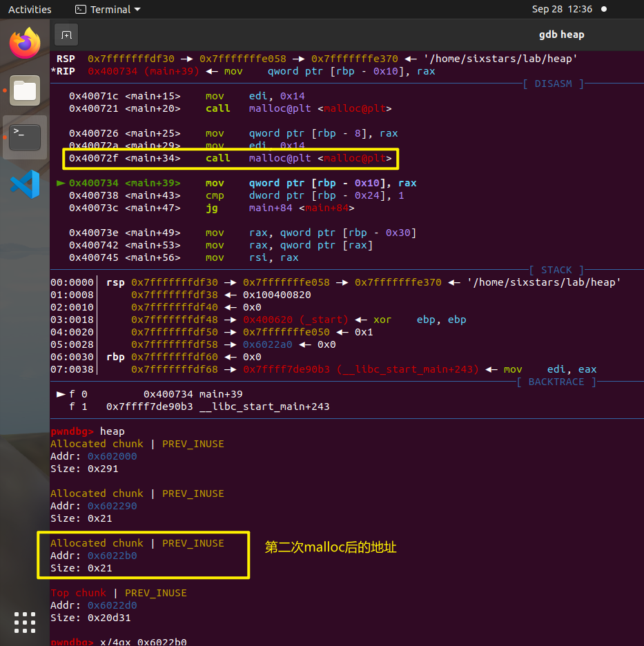Click the RSP register value 0x7fffffffdf30
This screenshot has width=644, height=646.
(x=131, y=59)
